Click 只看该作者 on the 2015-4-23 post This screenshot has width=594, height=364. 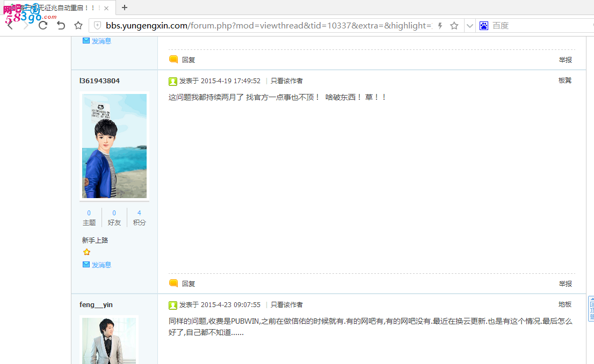pos(287,305)
